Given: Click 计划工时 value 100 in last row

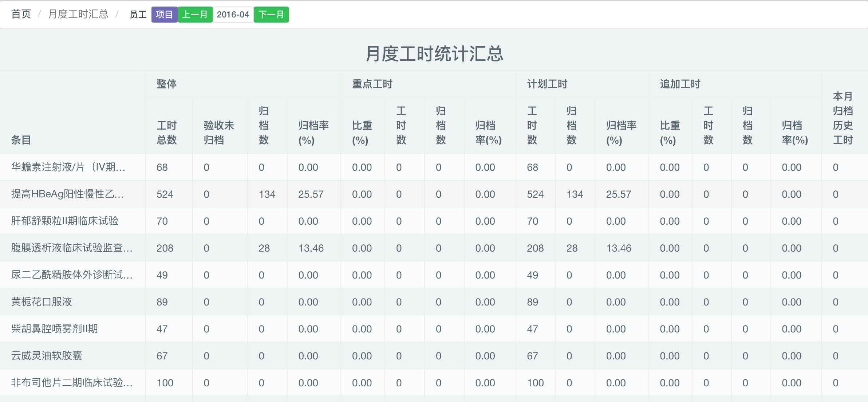Looking at the screenshot, I should 535,383.
